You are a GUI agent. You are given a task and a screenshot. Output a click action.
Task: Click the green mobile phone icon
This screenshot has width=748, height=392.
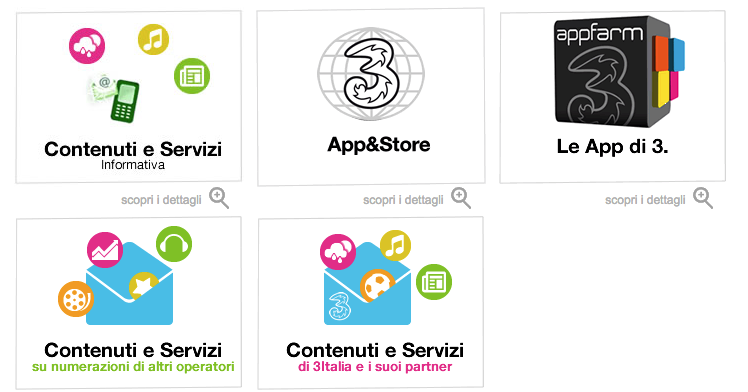pos(125,101)
